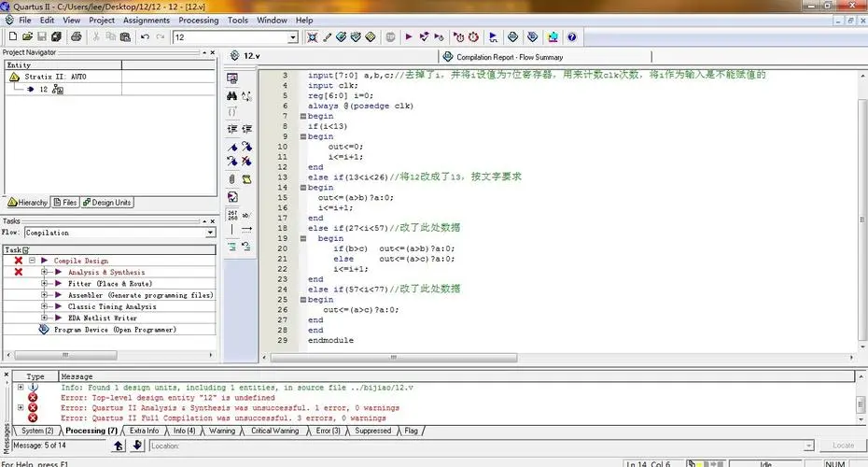Open the File menu
Viewport: 868px width, 467px height.
pyautogui.click(x=25, y=20)
